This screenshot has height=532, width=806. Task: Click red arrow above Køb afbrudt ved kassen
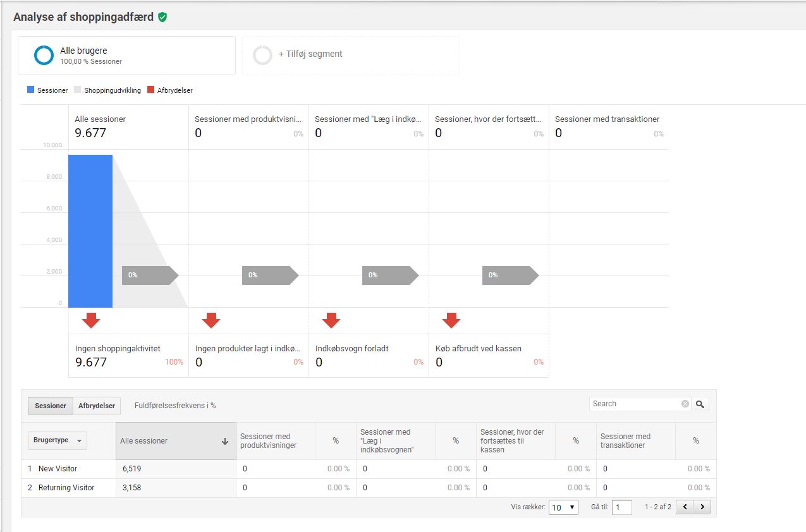(x=451, y=320)
